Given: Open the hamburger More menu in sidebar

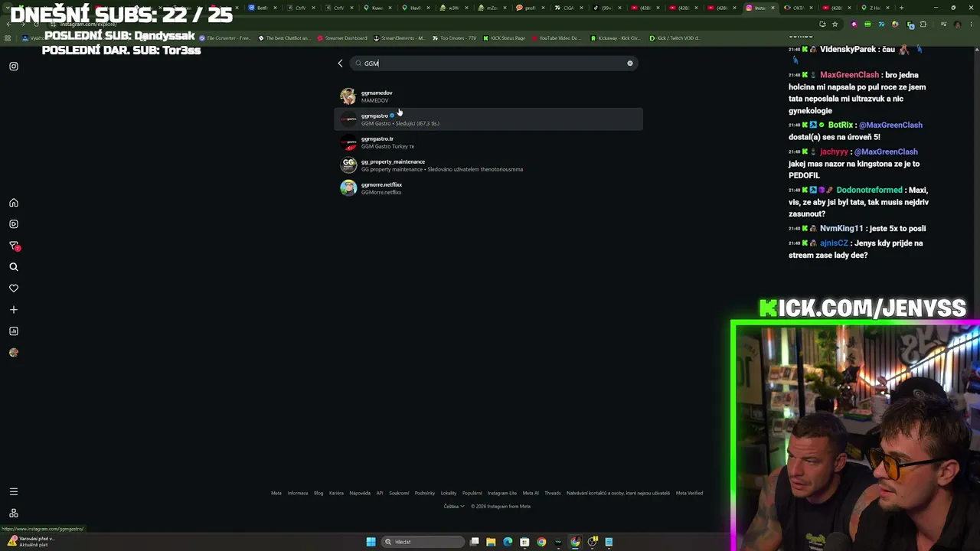Looking at the screenshot, I should [x=14, y=491].
